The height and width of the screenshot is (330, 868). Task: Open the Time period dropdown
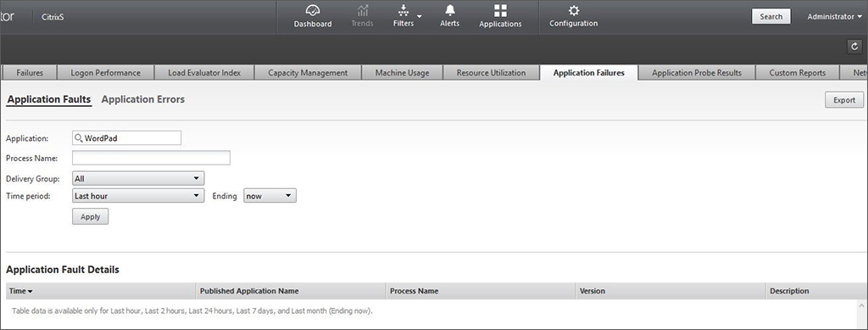coord(138,196)
